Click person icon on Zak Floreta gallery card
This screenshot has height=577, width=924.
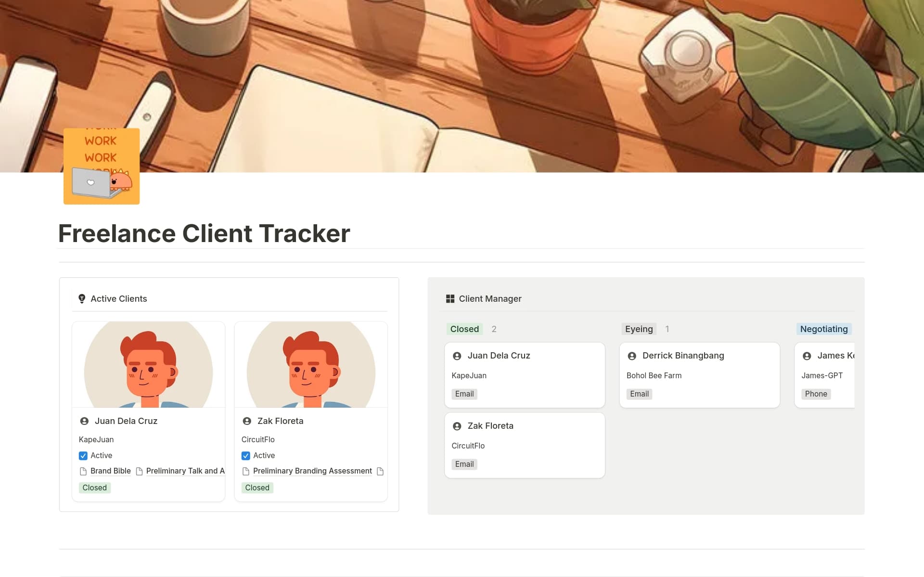point(247,421)
